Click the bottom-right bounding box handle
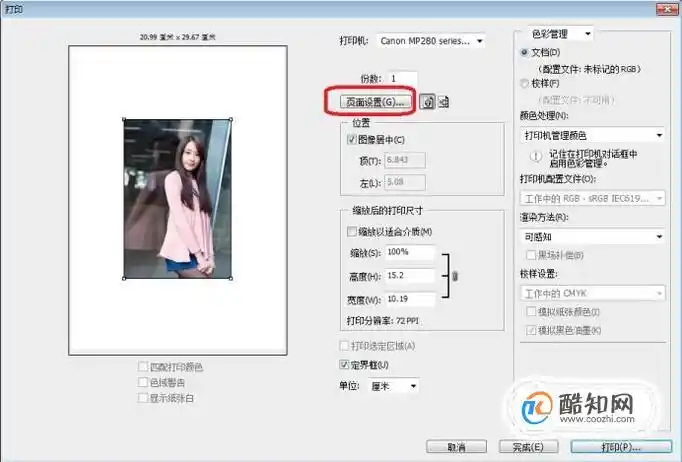 231,278
